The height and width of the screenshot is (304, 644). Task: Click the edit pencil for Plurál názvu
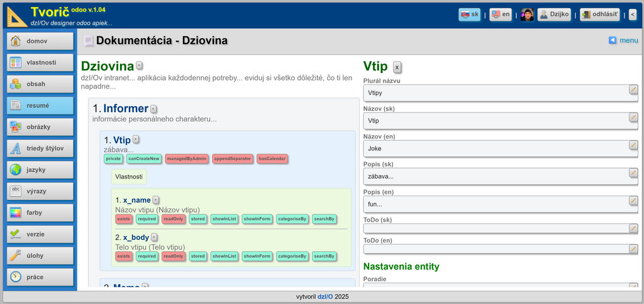[633, 90]
